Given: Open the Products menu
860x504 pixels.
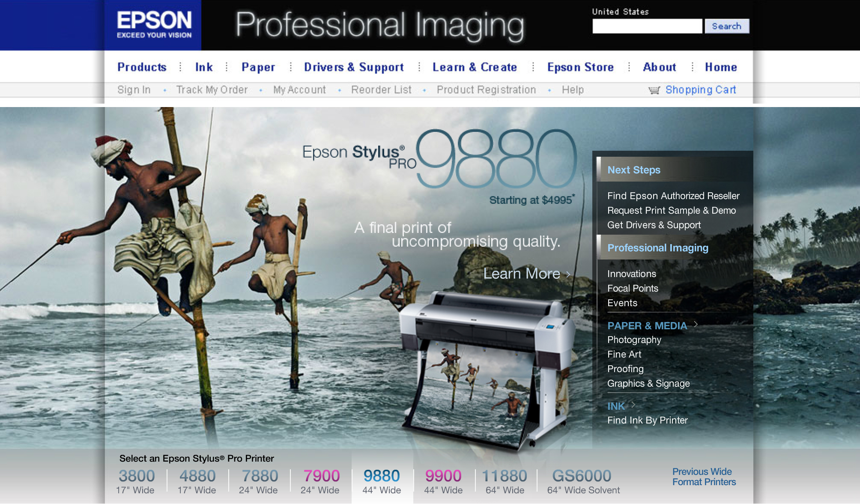Looking at the screenshot, I should coord(142,67).
